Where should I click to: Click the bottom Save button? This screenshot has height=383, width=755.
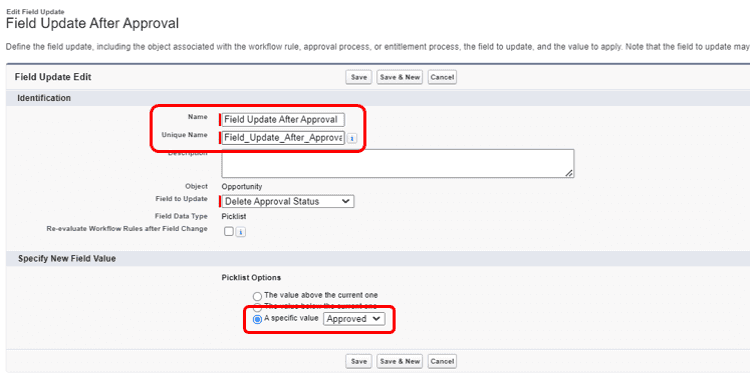click(359, 361)
